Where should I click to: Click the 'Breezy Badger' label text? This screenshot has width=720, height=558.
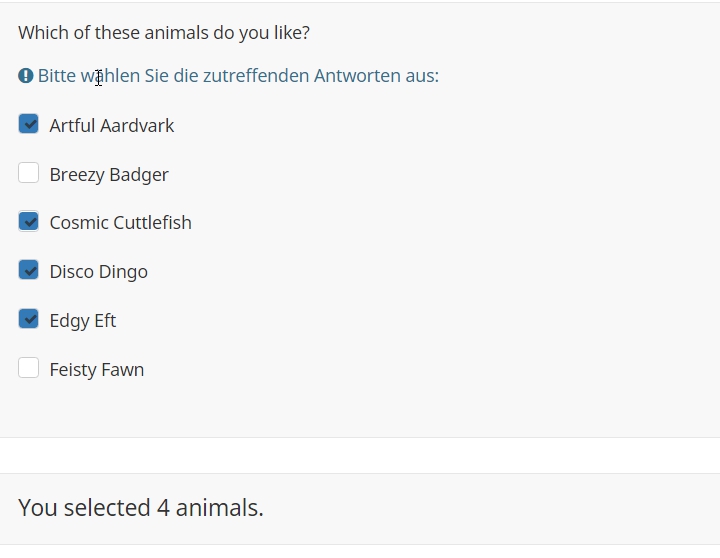click(x=108, y=175)
